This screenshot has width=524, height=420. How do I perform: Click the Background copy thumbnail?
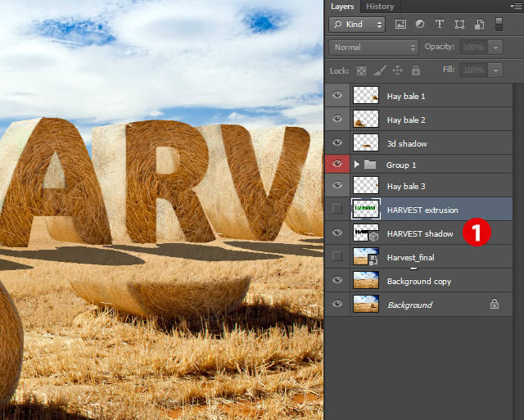[366, 280]
